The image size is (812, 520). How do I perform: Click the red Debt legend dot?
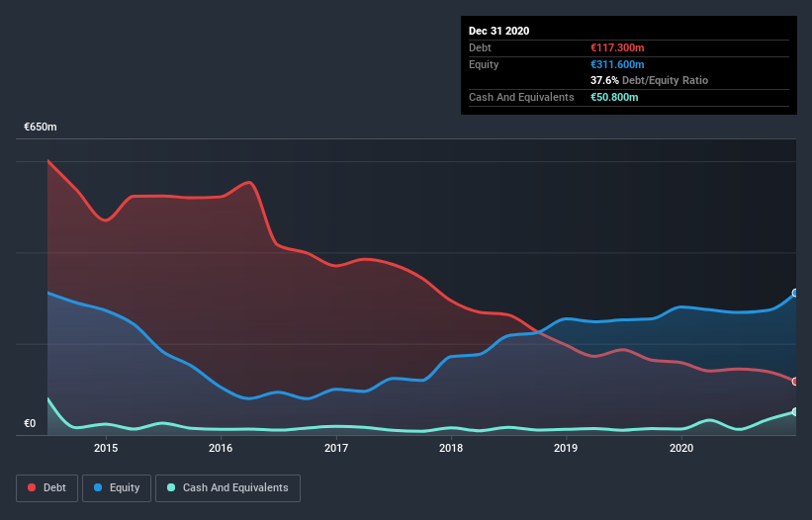32,487
